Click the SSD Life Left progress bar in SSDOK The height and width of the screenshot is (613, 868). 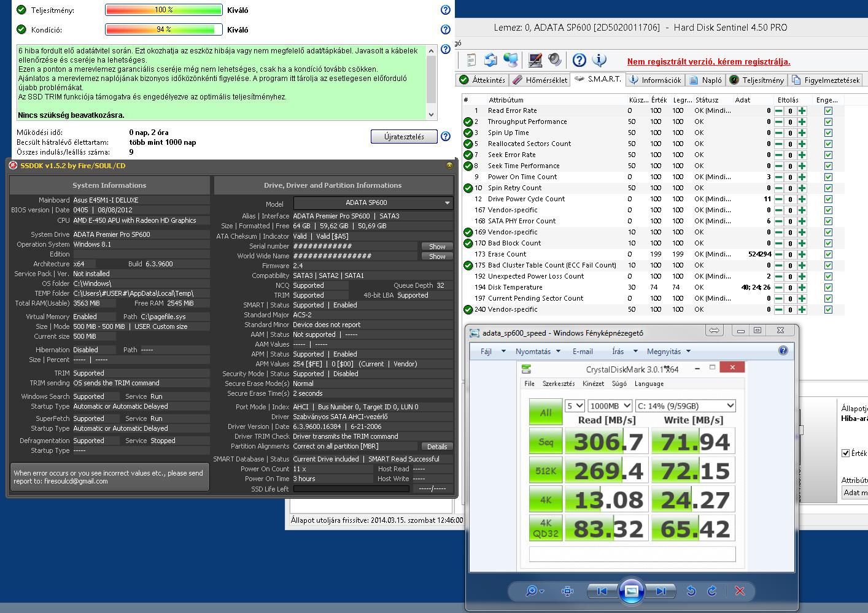point(351,489)
